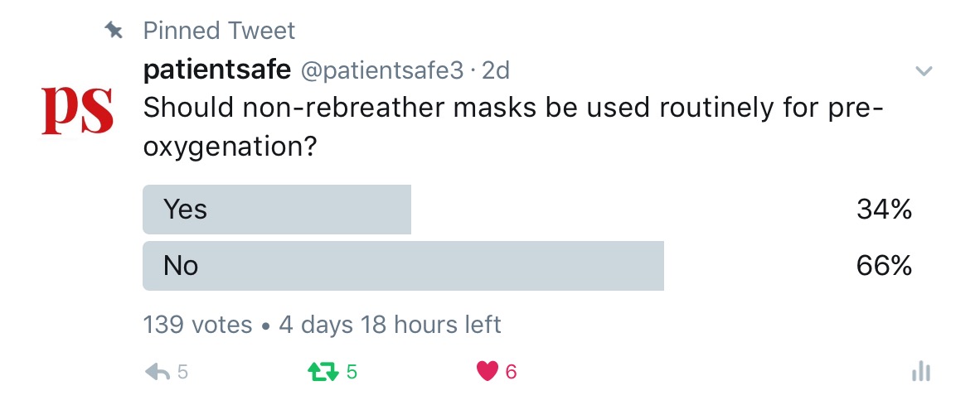Open the tweet question text about non-rebreather masks
980x405 pixels.
pos(512,128)
